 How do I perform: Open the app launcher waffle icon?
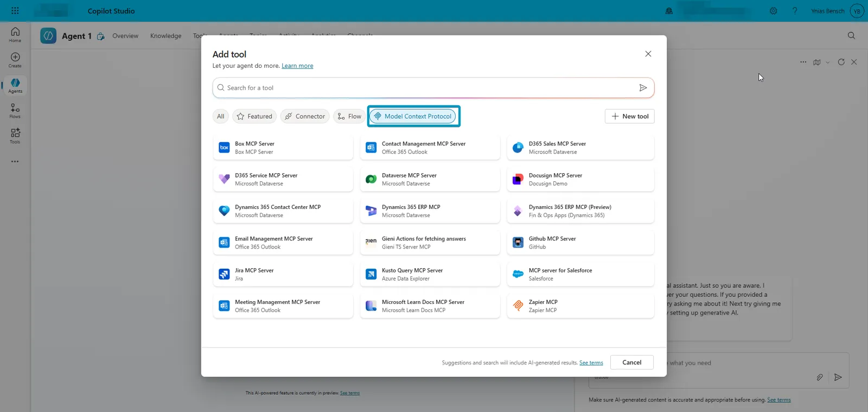[x=15, y=11]
